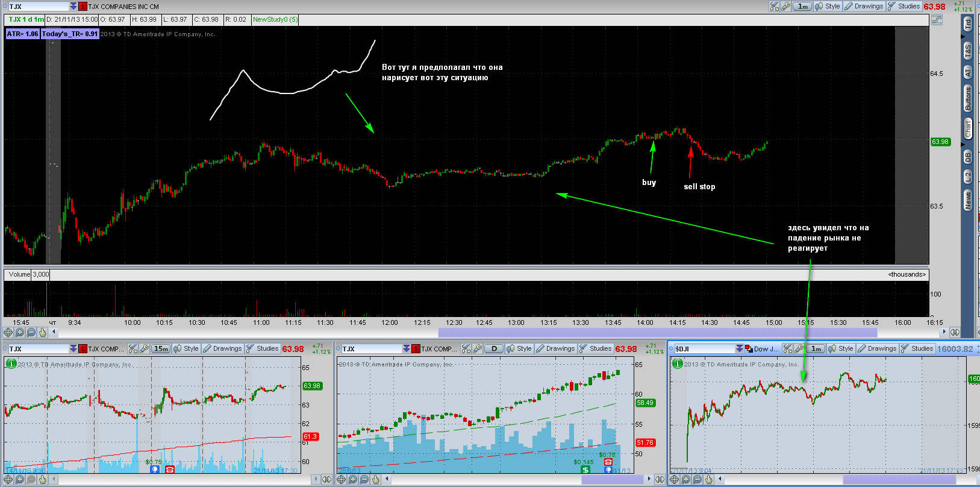This screenshot has width=980, height=487.
Task: Open edit studies icon in main chart toolbar
Action: [x=775, y=7]
